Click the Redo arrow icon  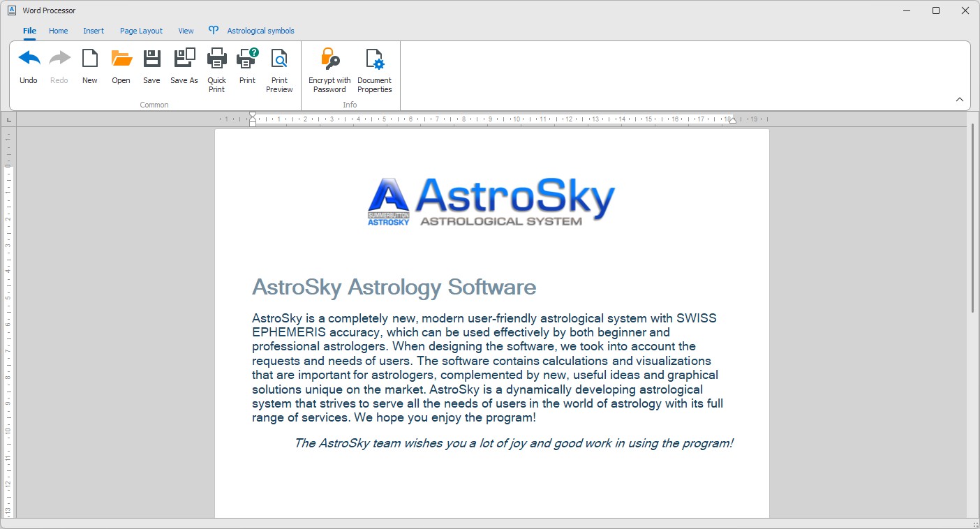click(x=59, y=59)
